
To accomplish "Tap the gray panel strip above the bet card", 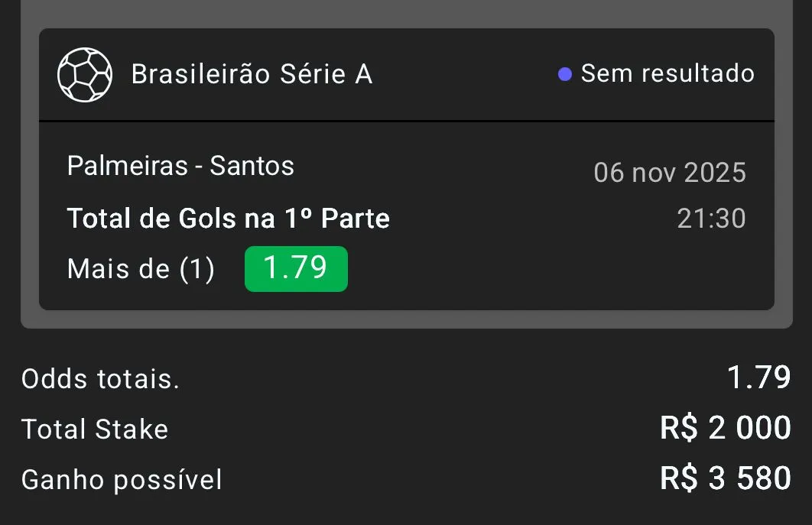I will (x=406, y=12).
